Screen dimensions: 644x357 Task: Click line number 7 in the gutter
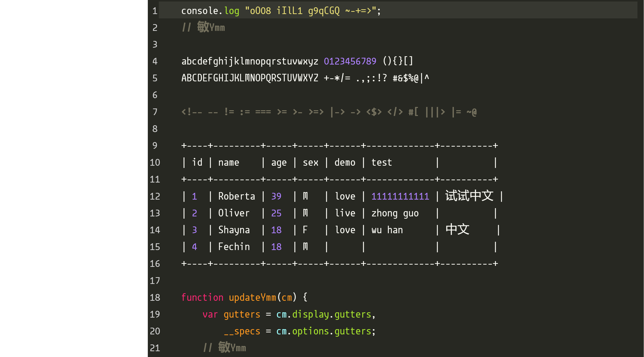click(155, 112)
